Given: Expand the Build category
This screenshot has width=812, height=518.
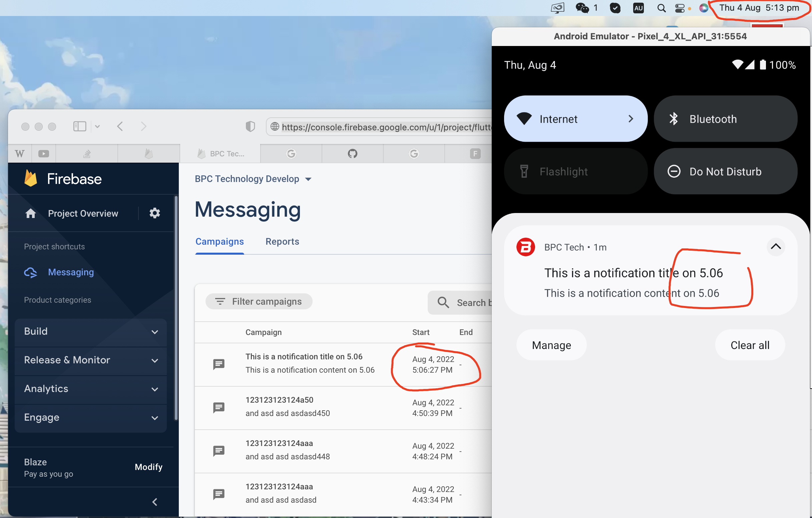Looking at the screenshot, I should coord(91,332).
